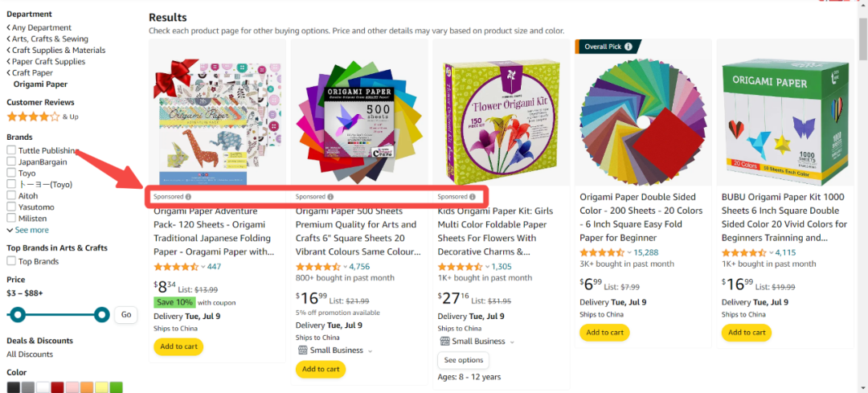Screen dimensions: 868x393
Task: Click the 4 stars & Up rating filter
Action: pos(42,117)
